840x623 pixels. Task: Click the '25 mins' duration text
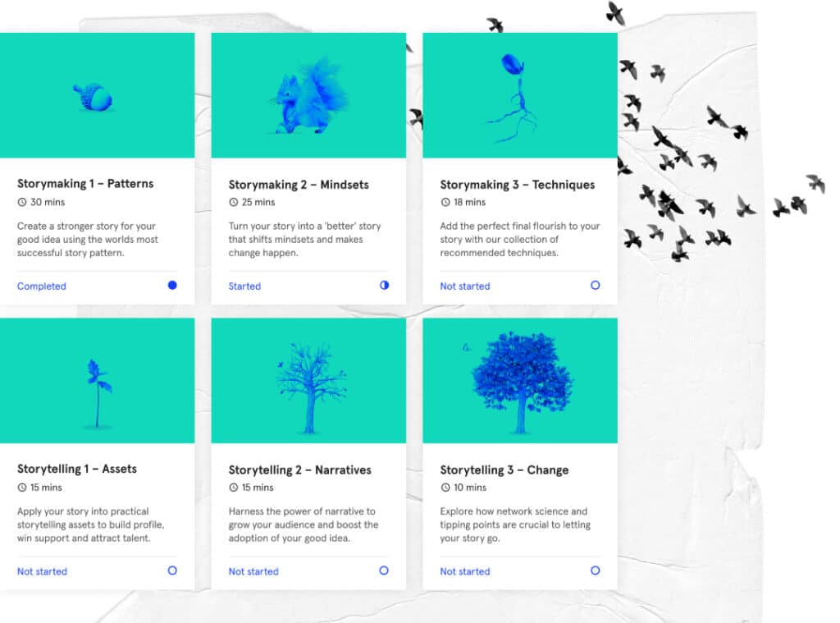[258, 202]
